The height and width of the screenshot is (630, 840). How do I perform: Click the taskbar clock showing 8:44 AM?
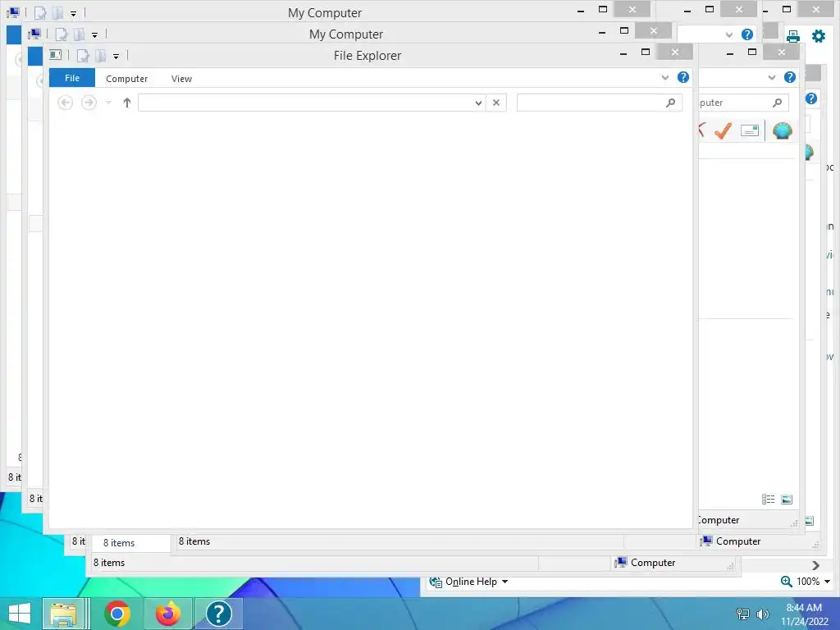tap(804, 614)
